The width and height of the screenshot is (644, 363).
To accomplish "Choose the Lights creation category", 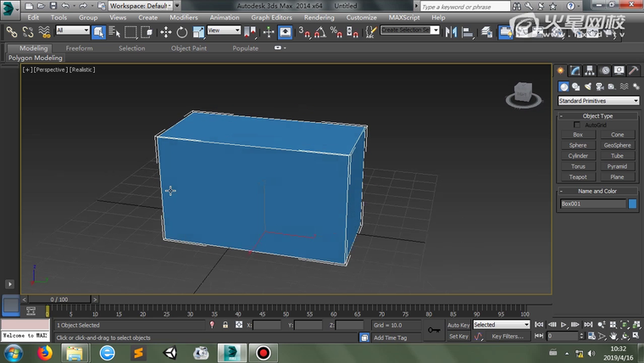I will pos(588,87).
